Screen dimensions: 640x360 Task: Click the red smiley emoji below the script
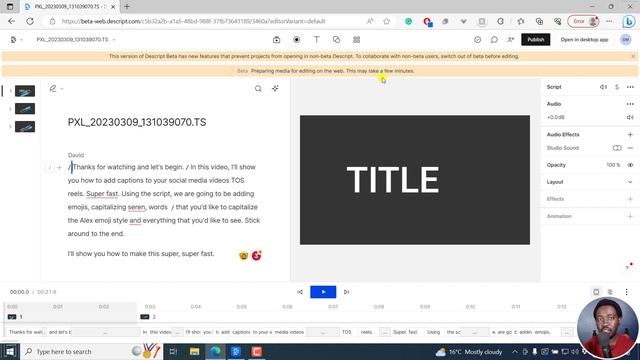(x=256, y=256)
